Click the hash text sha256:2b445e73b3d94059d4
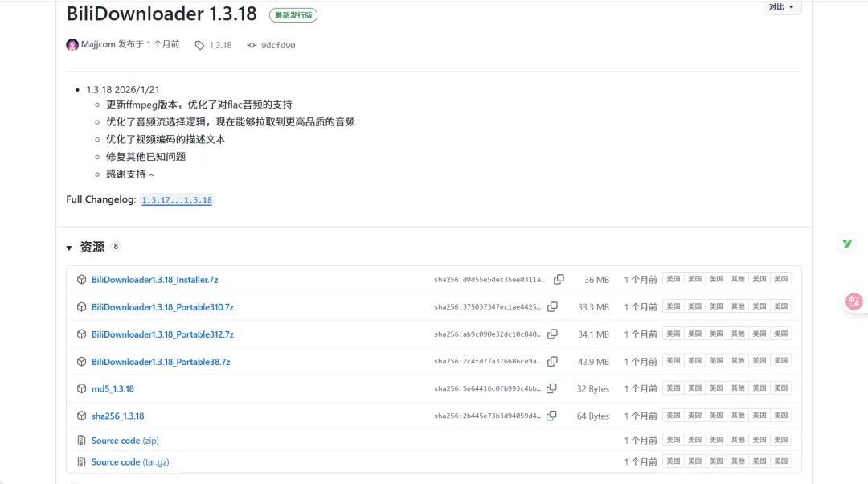The image size is (868, 484). click(487, 416)
